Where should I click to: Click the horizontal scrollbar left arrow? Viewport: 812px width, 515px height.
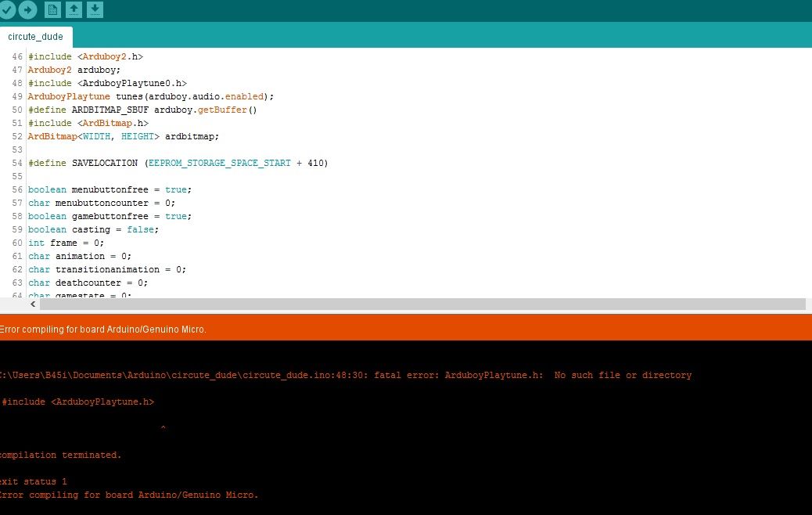click(33, 304)
